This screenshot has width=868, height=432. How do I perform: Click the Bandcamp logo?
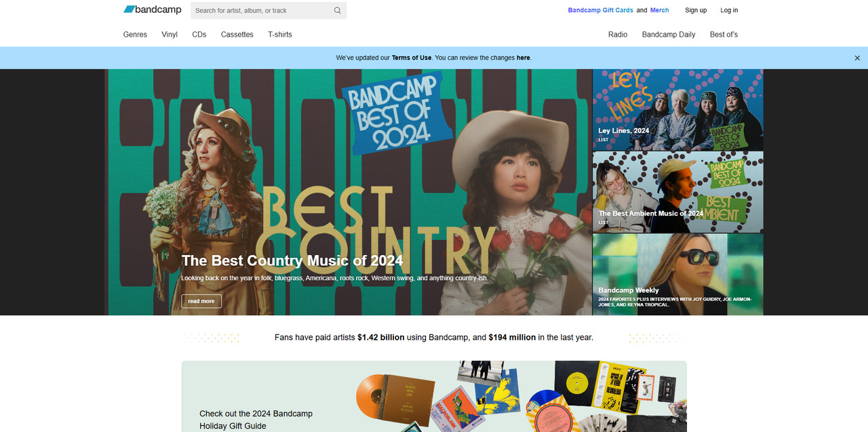click(153, 9)
